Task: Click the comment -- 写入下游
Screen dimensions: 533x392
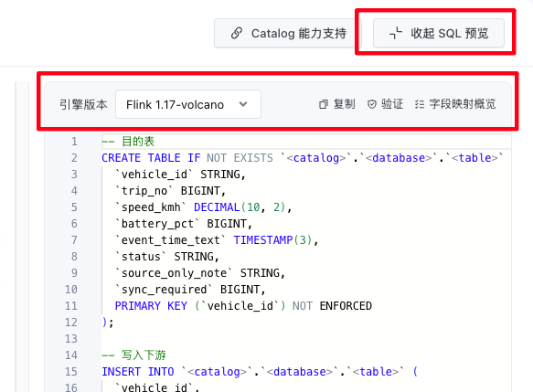Action: [x=133, y=355]
